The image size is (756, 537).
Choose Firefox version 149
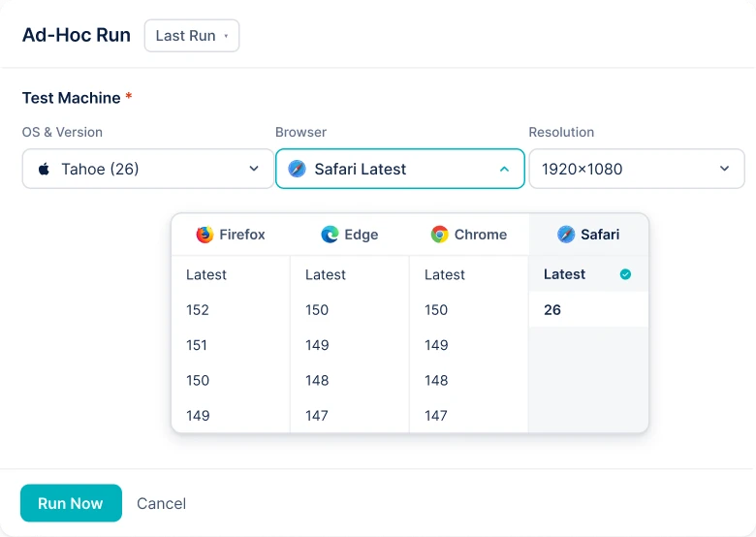pos(231,416)
